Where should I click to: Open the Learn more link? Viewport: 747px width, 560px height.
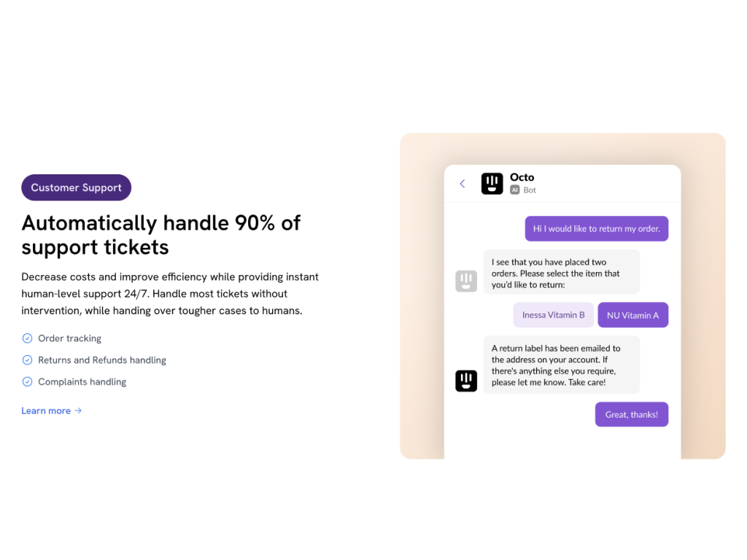click(46, 411)
